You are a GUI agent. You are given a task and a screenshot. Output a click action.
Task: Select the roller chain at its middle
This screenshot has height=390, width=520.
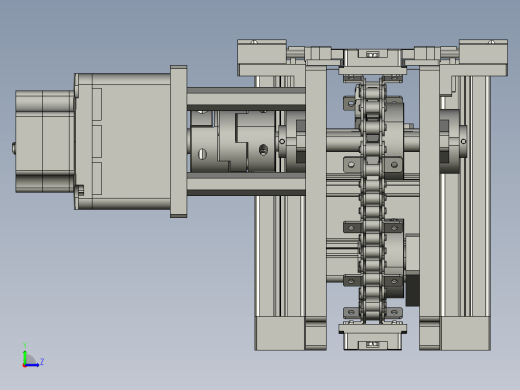tap(372, 200)
